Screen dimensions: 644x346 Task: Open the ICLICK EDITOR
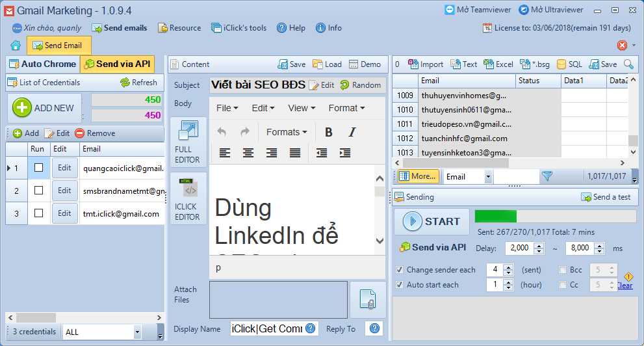pyautogui.click(x=188, y=199)
